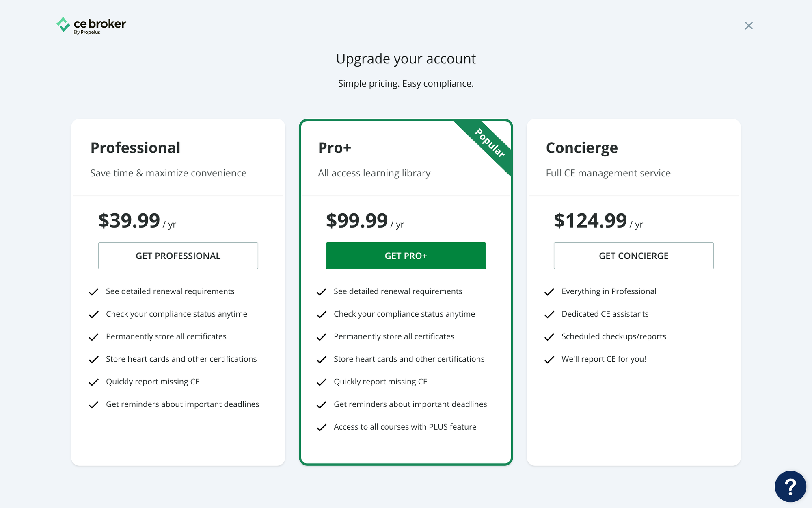Viewport: 812px width, 508px height.
Task: Select the Pro+ plan title
Action: [x=335, y=148]
